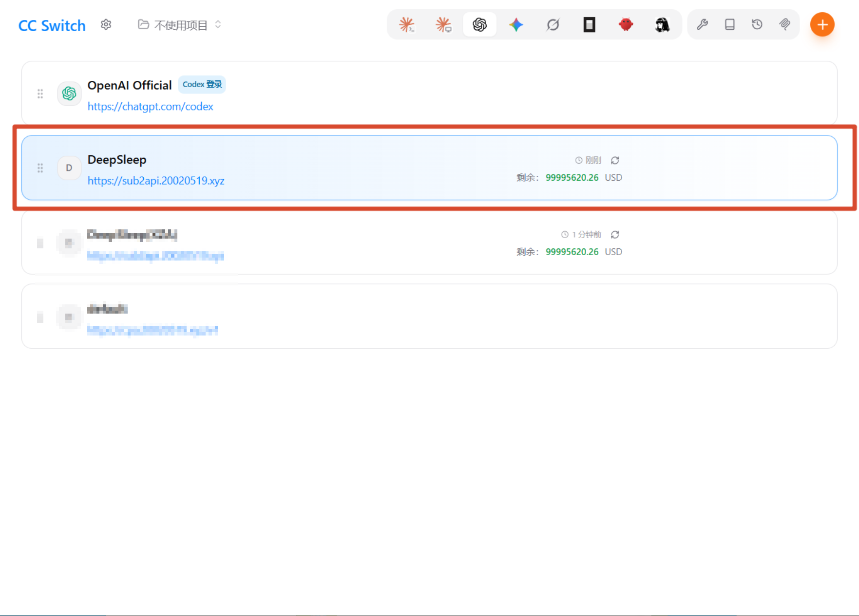Image resolution: width=859 pixels, height=616 pixels.
Task: Open the book icon in the toolbar
Action: [730, 24]
